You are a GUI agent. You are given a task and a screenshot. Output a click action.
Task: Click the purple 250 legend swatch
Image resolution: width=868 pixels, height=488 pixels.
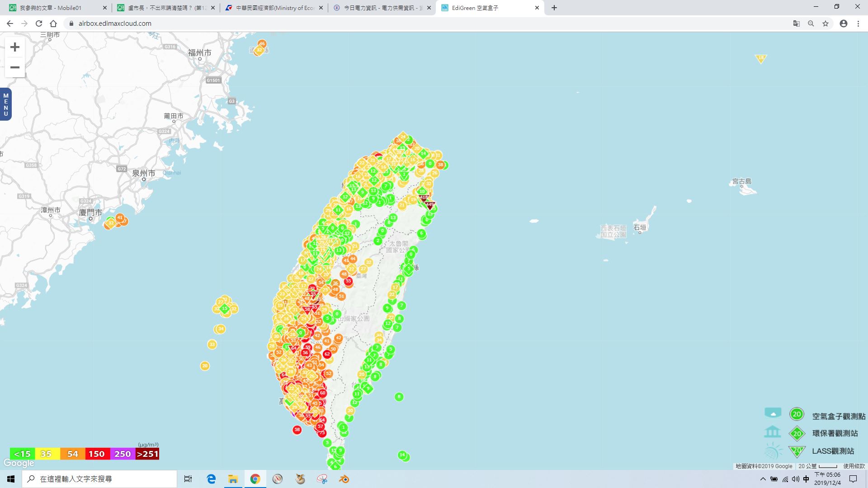[123, 454]
